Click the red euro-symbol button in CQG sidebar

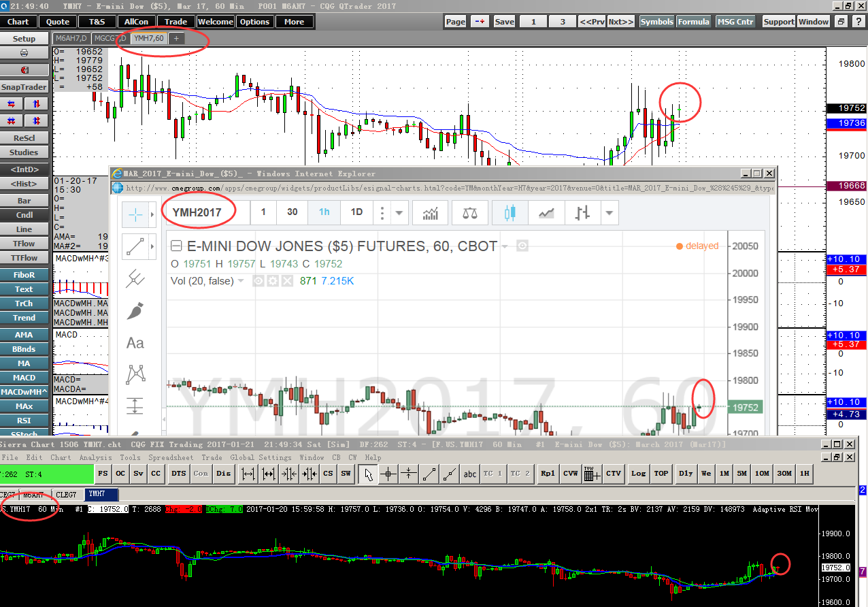pos(24,70)
